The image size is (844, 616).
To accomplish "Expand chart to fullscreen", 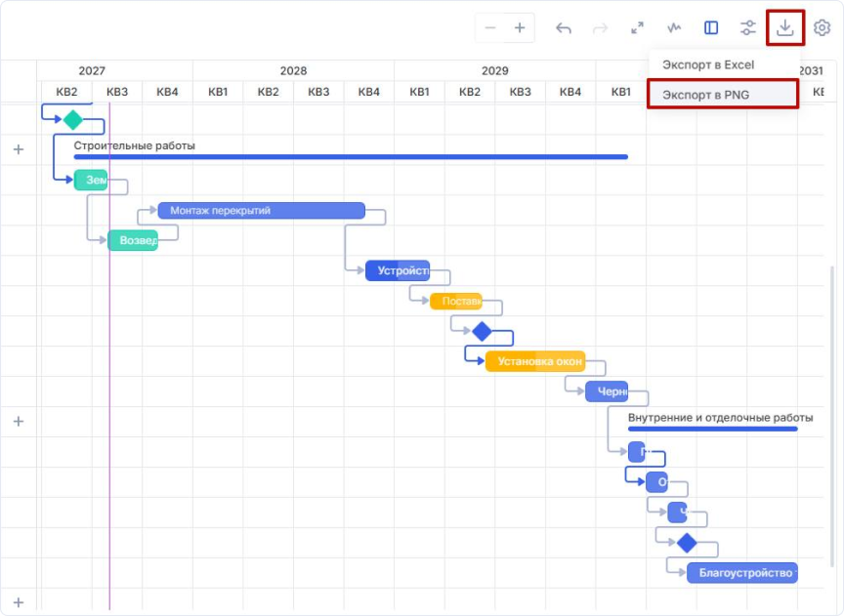I will 637,28.
